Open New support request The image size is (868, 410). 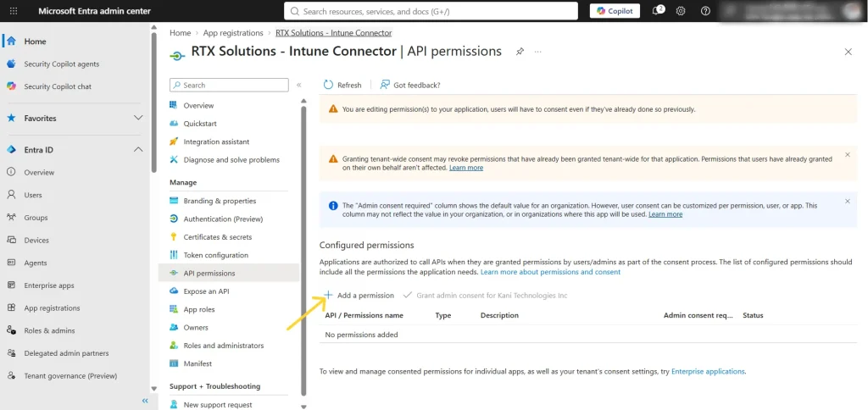(x=218, y=405)
